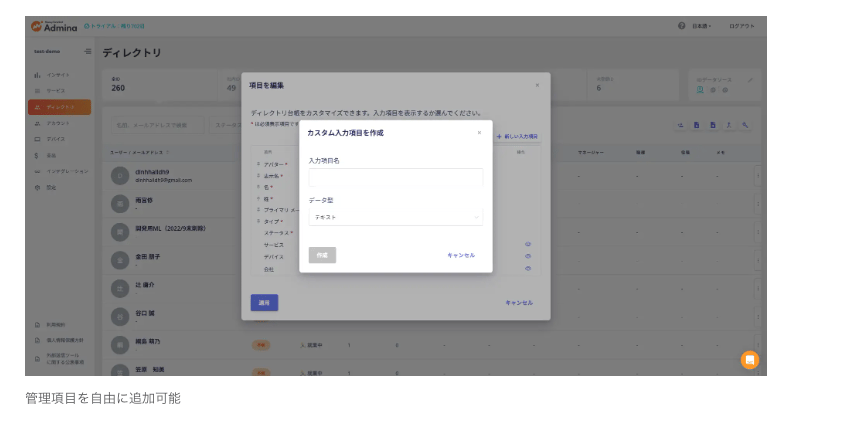This screenshot has height=421, width=854.
Task: Toggle visibility eye for サービス row
Action: click(528, 245)
